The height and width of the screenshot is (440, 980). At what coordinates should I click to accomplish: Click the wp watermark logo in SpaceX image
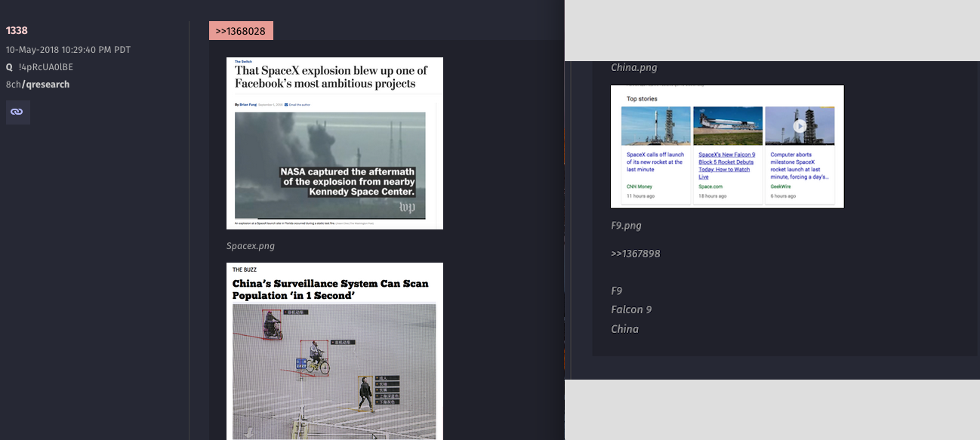[407, 207]
